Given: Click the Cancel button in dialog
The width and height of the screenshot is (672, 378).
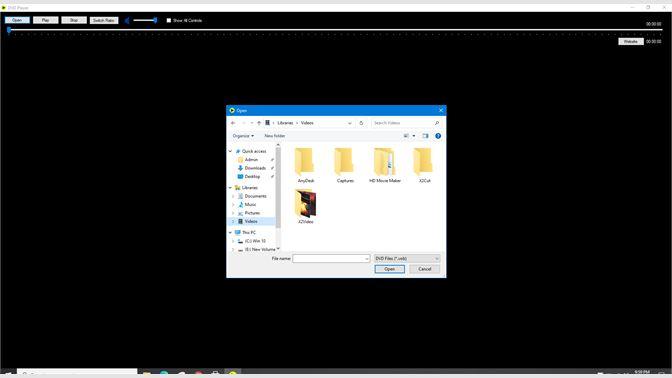Looking at the screenshot, I should 425,269.
